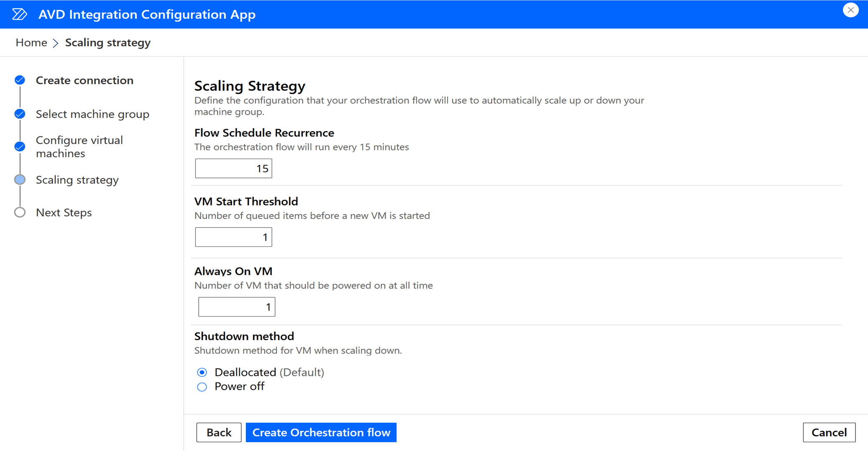Focus the VM Start Threshold number field
868x451 pixels.
pos(233,237)
